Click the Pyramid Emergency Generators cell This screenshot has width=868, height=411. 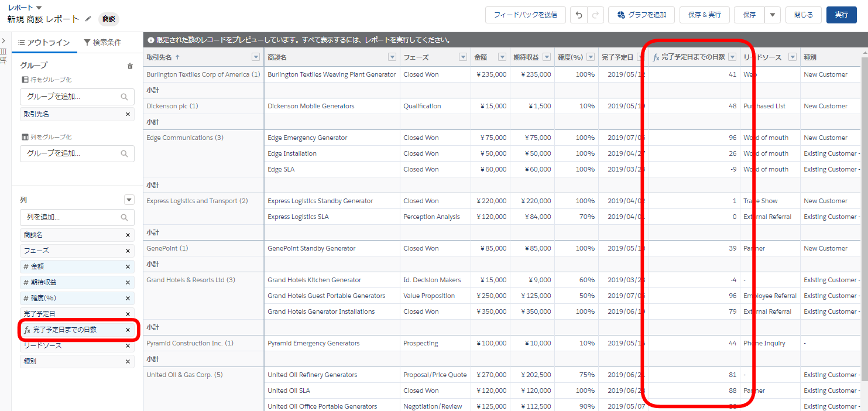332,343
